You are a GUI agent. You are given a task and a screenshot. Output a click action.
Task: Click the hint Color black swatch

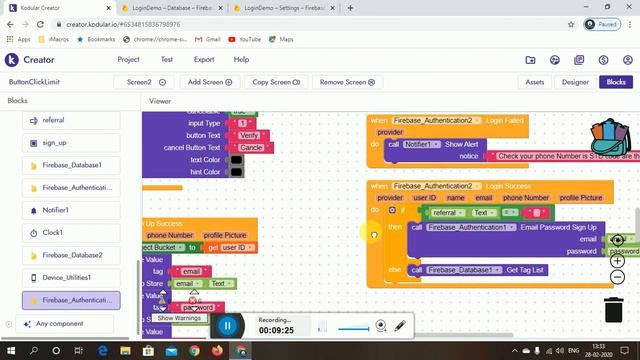[236, 172]
